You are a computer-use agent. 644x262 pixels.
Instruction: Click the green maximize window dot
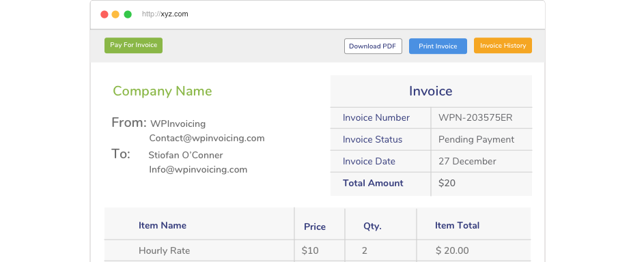pos(128,14)
